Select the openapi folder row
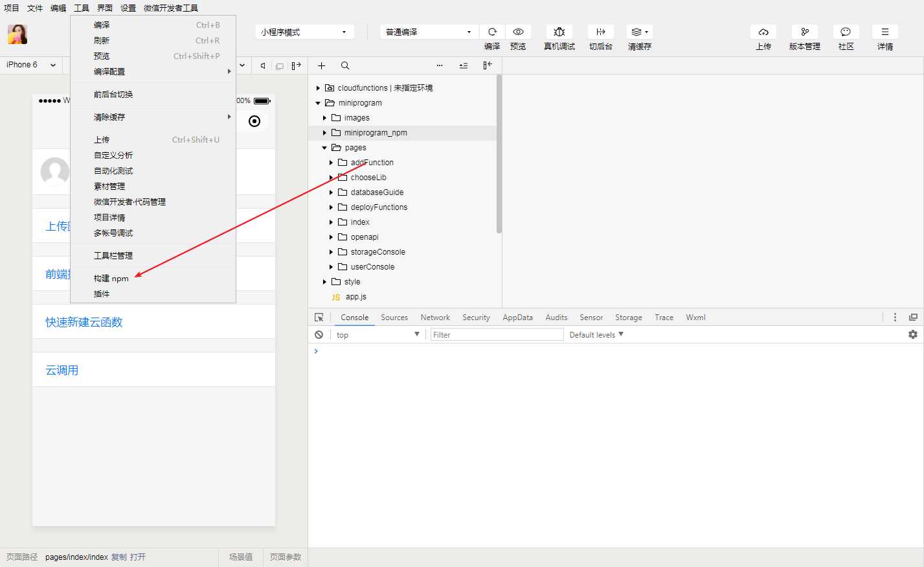This screenshot has width=924, height=567. tap(402, 237)
